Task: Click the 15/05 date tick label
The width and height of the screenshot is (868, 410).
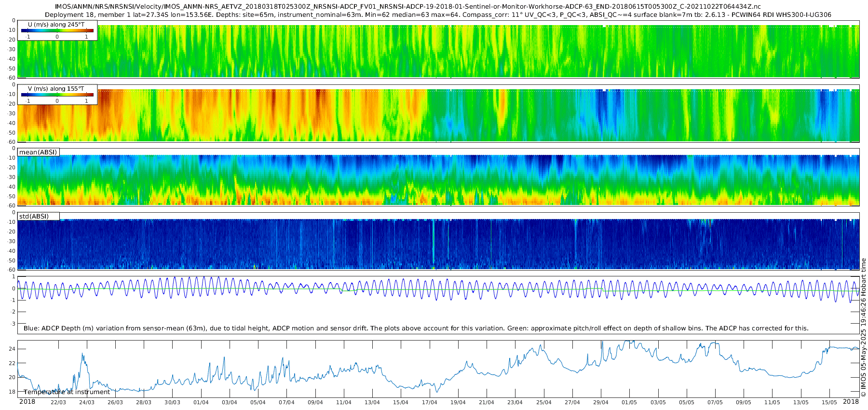Action: tap(829, 402)
